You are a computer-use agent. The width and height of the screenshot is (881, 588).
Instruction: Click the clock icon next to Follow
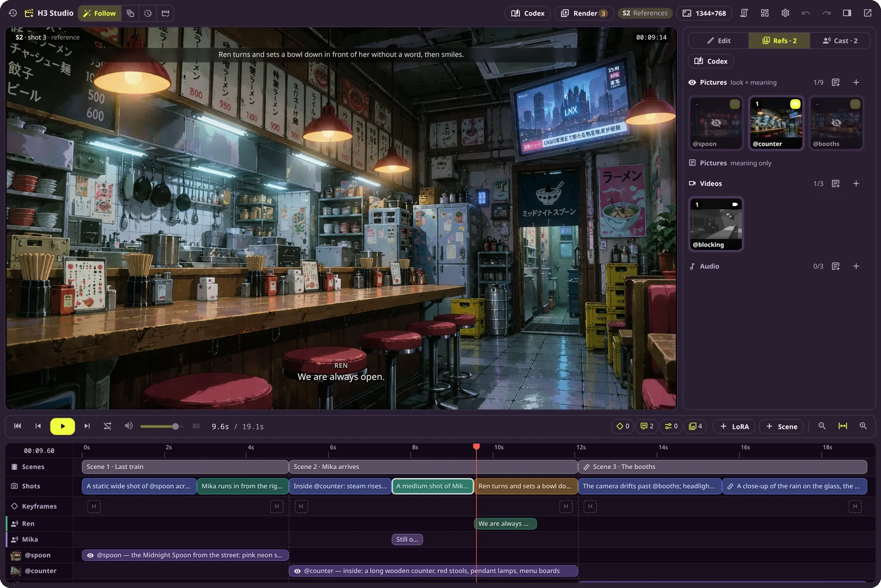coord(148,13)
